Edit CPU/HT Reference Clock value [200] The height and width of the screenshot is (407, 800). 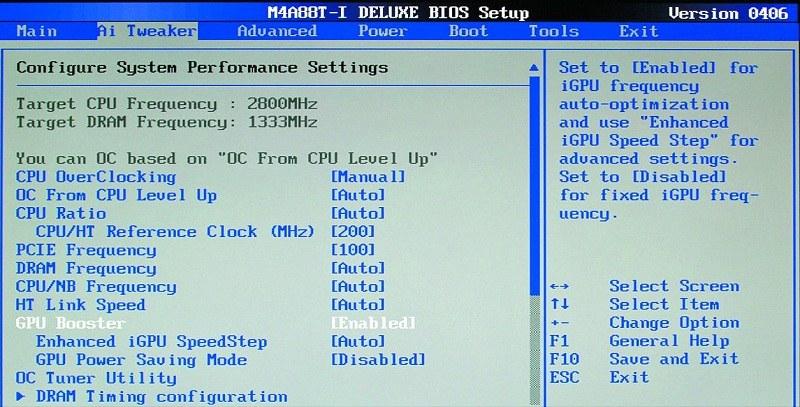pyautogui.click(x=353, y=232)
